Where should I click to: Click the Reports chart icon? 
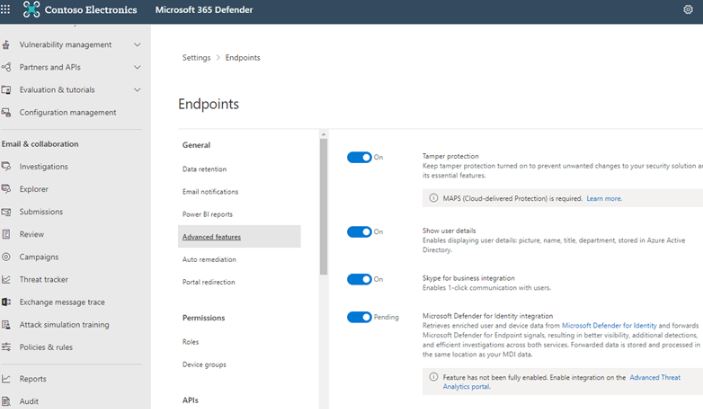point(6,379)
